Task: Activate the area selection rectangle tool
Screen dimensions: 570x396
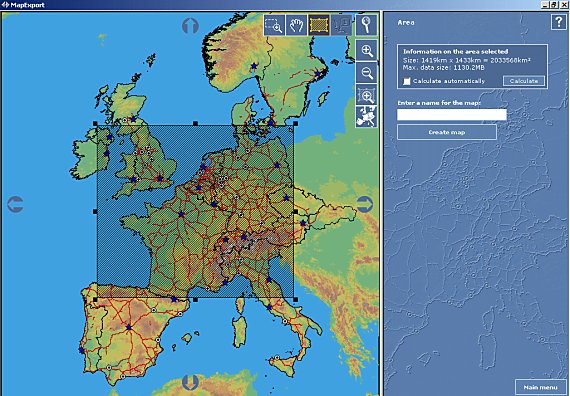Action: pyautogui.click(x=319, y=25)
